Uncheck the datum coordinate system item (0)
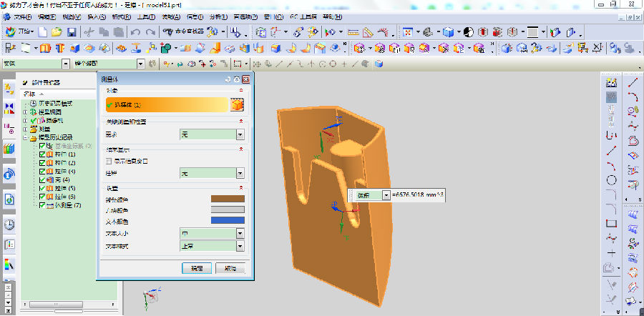644x316 pixels. 42,146
